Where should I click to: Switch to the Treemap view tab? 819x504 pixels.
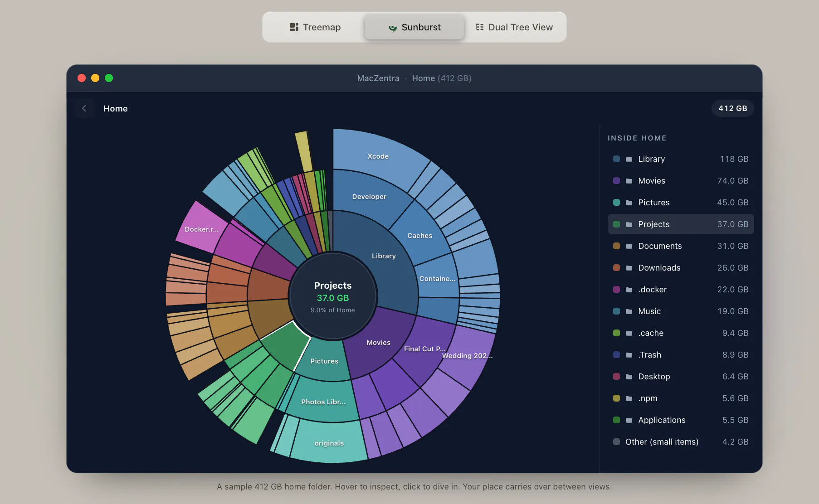pos(315,27)
